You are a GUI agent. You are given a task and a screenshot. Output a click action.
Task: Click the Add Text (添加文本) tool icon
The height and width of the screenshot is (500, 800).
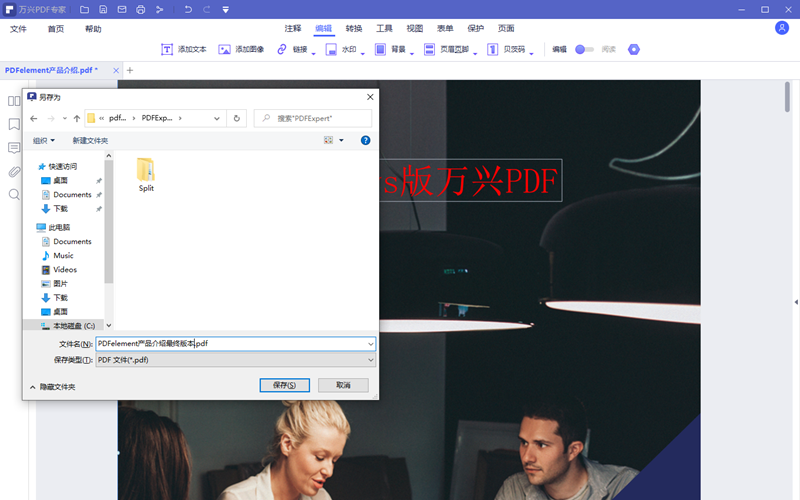[167, 49]
